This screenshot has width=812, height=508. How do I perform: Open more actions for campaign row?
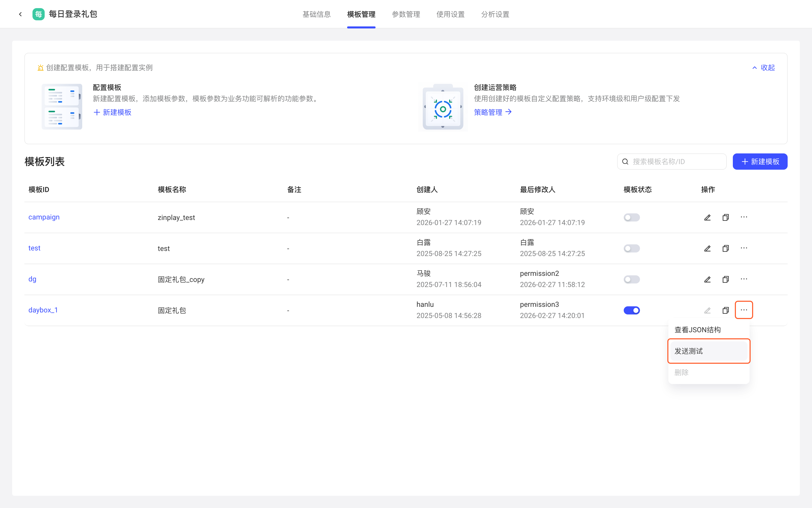pos(744,217)
